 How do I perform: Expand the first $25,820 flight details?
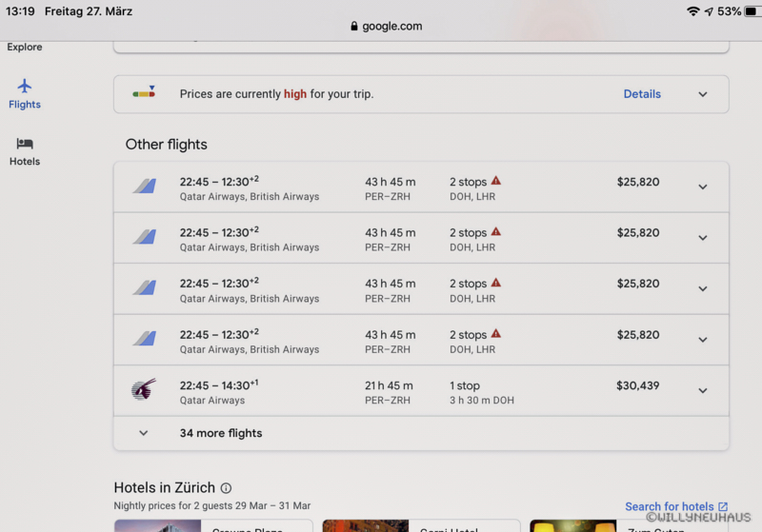[x=703, y=187]
